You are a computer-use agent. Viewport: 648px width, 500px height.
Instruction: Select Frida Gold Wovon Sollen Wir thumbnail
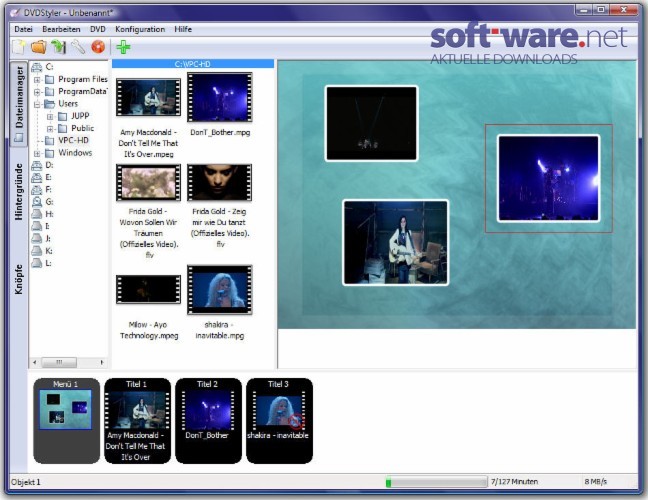click(x=148, y=182)
